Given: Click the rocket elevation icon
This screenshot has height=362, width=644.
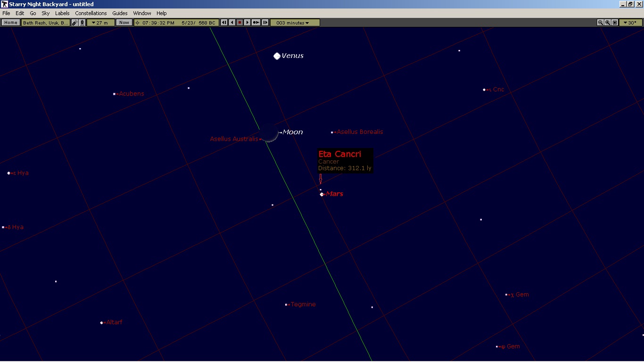Looking at the screenshot, I should coord(82,22).
